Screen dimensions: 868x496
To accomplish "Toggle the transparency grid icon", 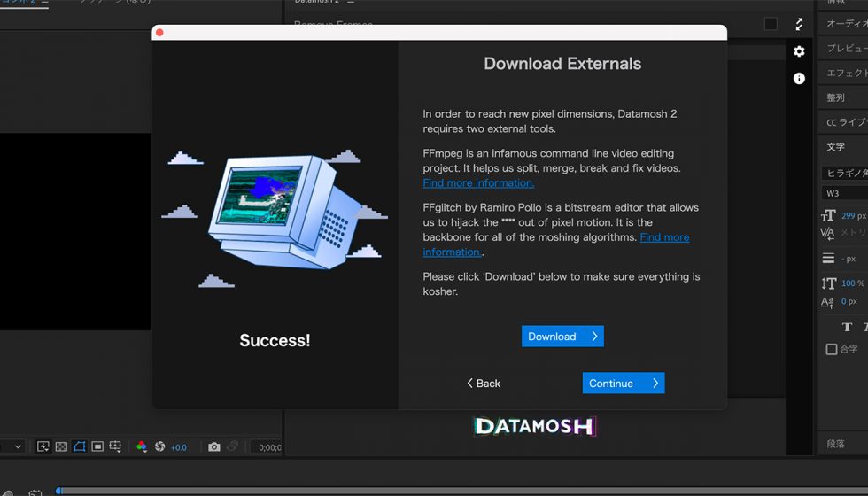I will click(61, 446).
